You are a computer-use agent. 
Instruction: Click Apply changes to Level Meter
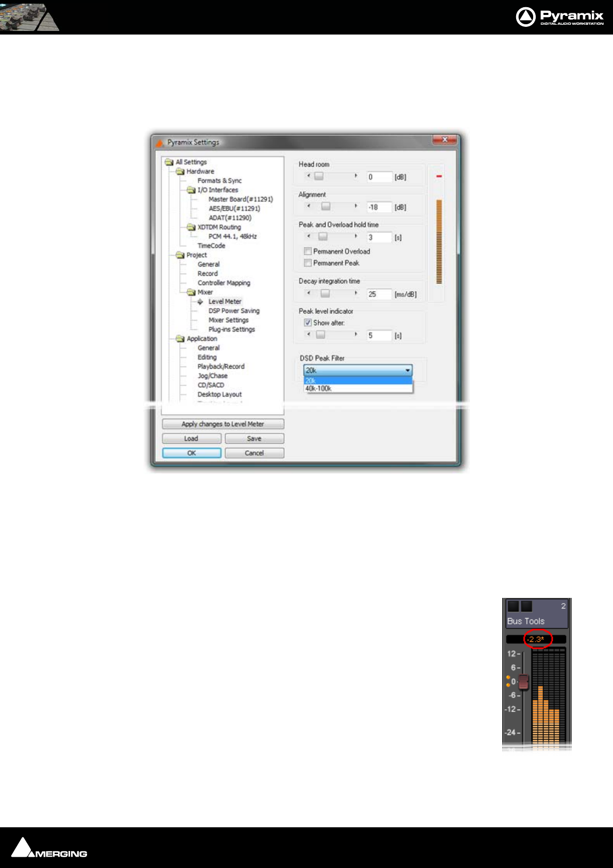coord(223,424)
